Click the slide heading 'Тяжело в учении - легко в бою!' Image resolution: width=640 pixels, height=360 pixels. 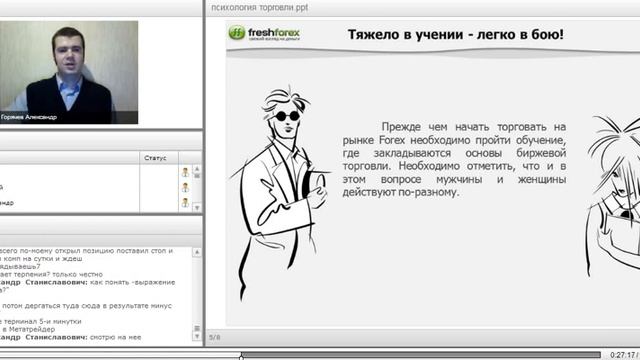[456, 34]
